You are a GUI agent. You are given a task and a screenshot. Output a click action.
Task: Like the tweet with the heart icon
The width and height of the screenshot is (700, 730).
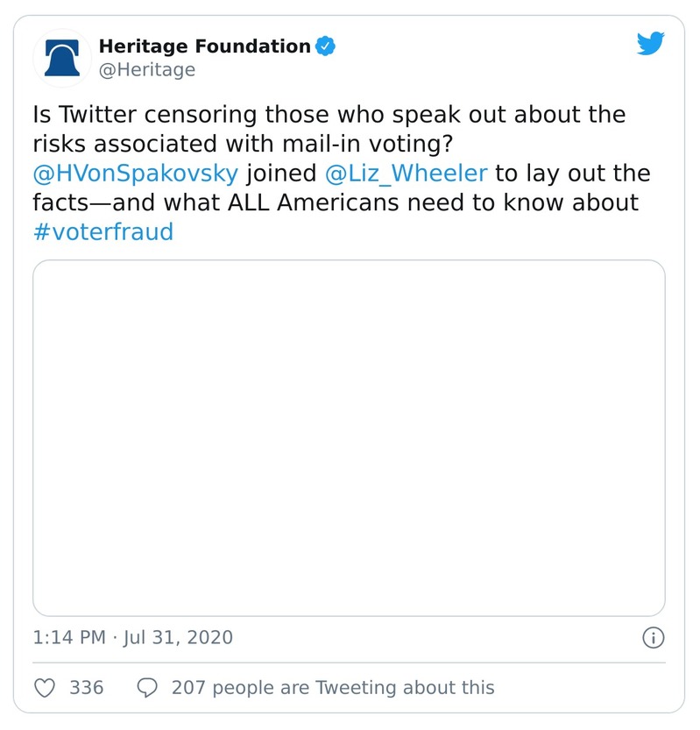(x=45, y=688)
